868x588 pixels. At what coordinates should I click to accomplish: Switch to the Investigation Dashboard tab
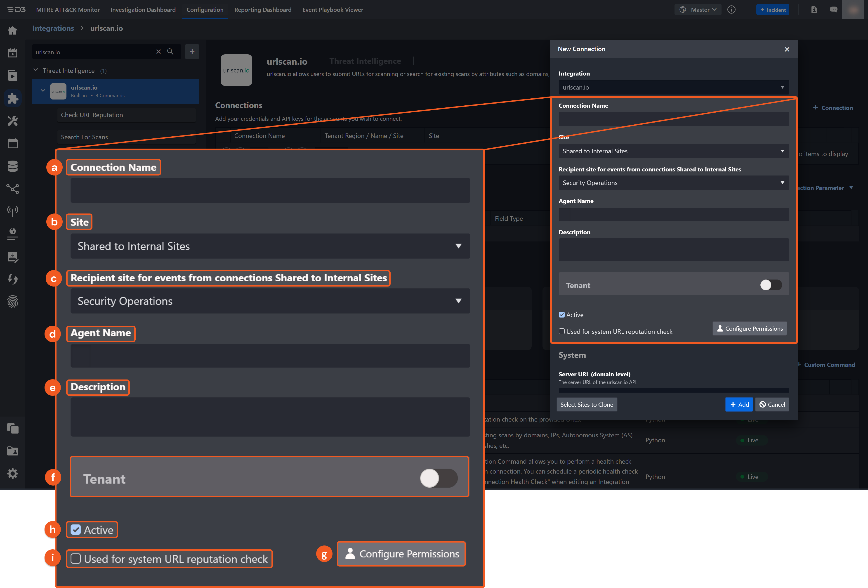[x=143, y=10]
